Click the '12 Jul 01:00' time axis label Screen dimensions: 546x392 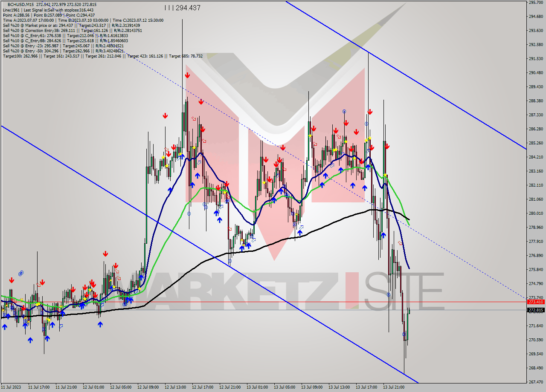tap(93, 388)
